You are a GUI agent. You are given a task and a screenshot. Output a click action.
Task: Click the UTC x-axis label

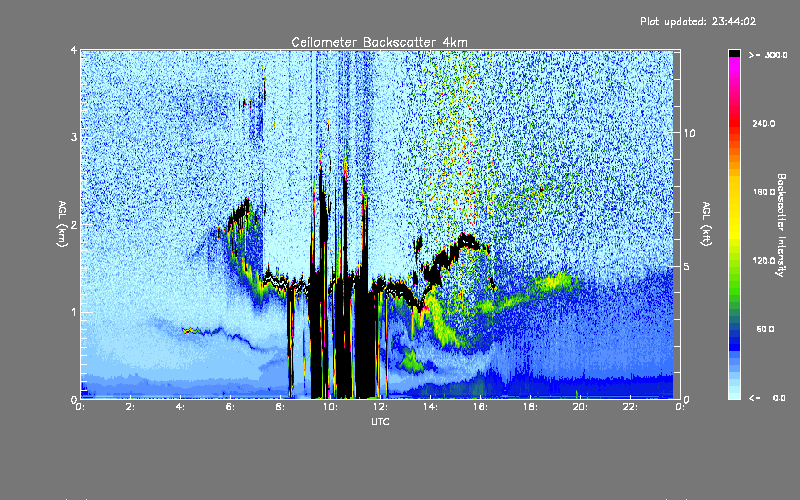pos(380,421)
